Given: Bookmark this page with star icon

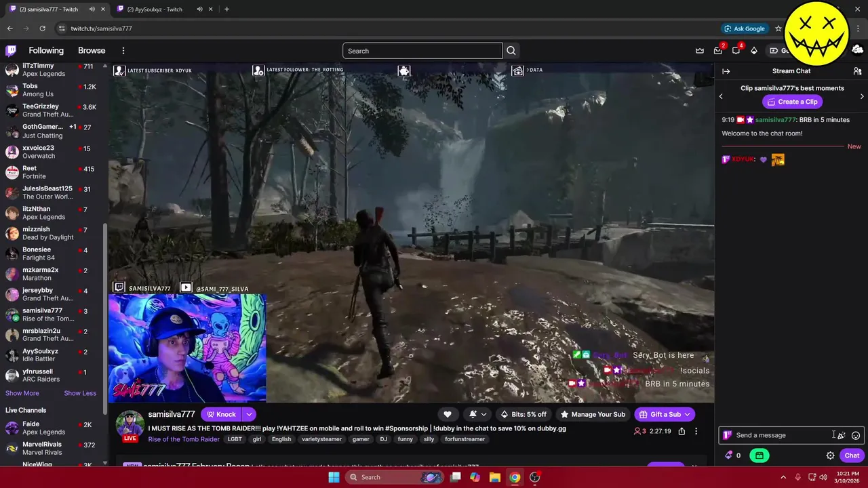Looking at the screenshot, I should (778, 28).
